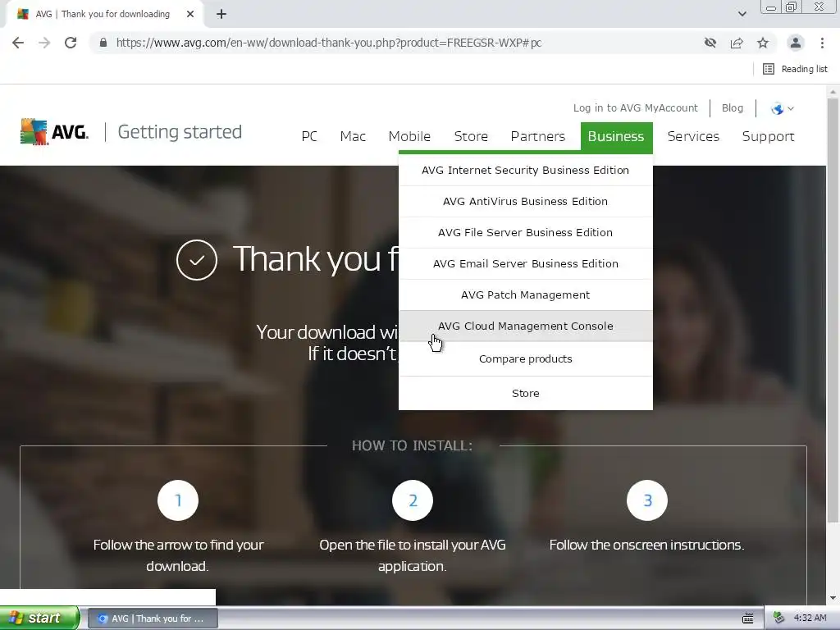This screenshot has height=630, width=840.
Task: Click the Business nav tab
Action: (x=616, y=137)
